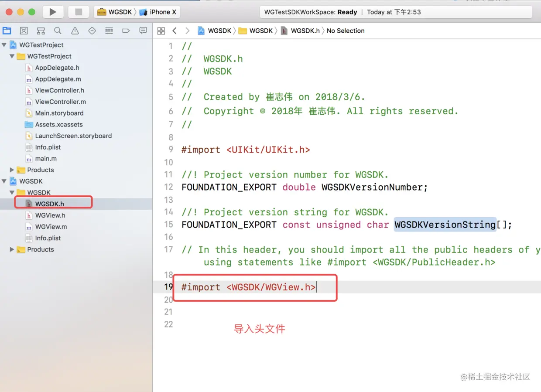
Task: Collapse the WGTestProject project root
Action: click(x=4, y=45)
